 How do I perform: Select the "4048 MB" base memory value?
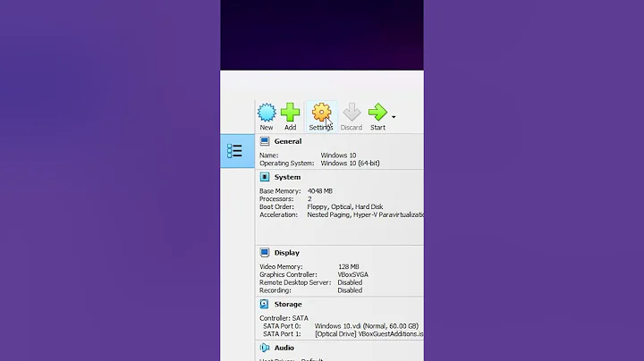(x=320, y=191)
